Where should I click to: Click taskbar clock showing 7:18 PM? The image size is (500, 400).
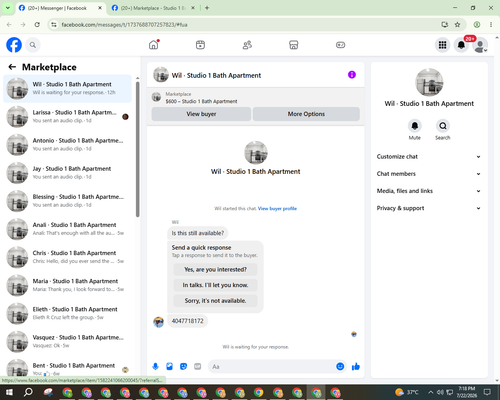pos(467,392)
